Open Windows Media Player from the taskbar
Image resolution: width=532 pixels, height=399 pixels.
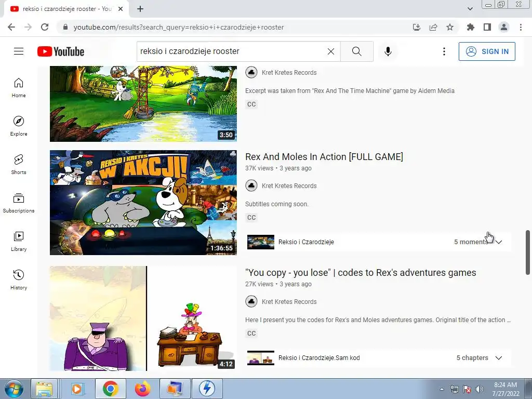[77, 389]
